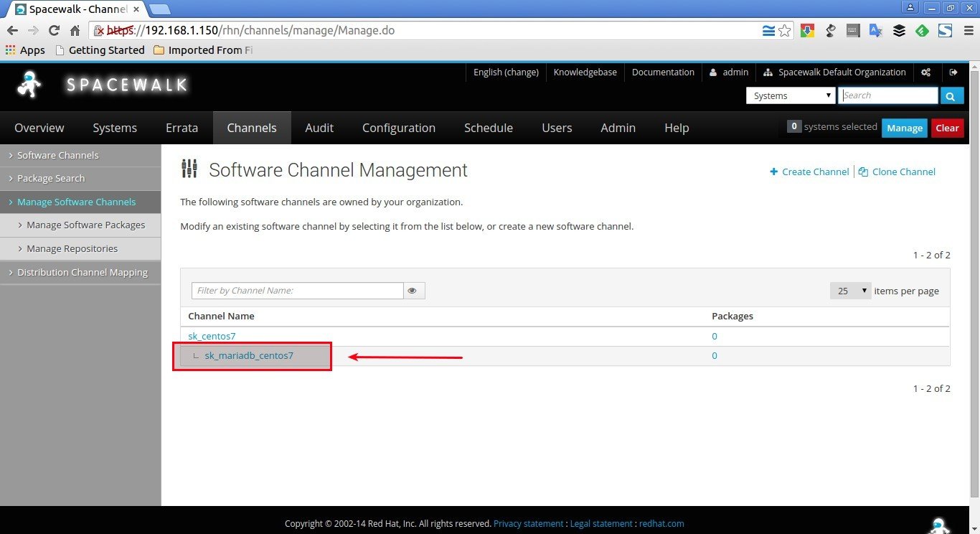
Task: Open Spacewalk Default Organization link
Action: point(835,72)
